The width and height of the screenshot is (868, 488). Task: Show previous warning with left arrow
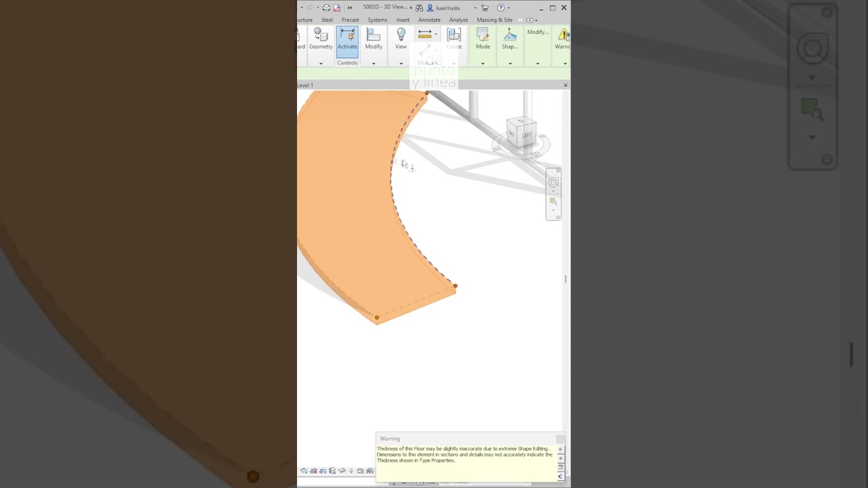tap(561, 449)
